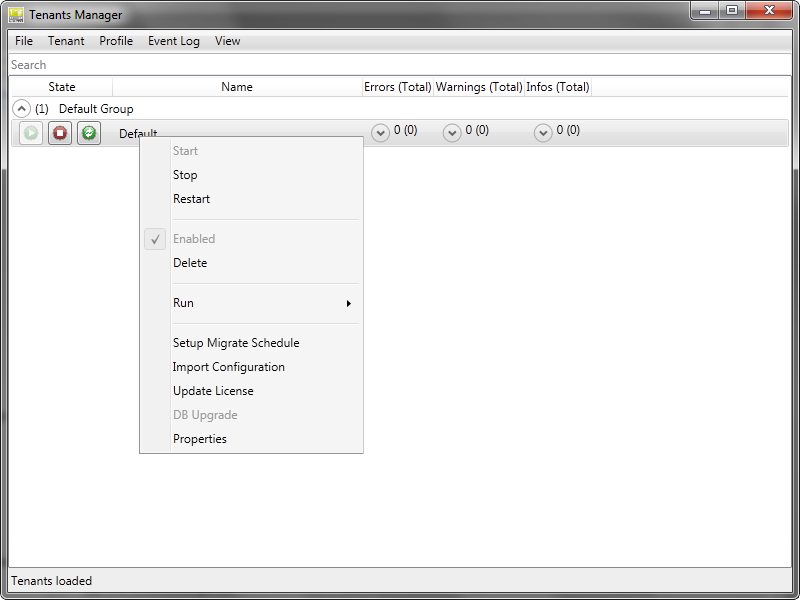This screenshot has width=800, height=600.
Task: Sort by the Errors (Total) column header
Action: 397,87
